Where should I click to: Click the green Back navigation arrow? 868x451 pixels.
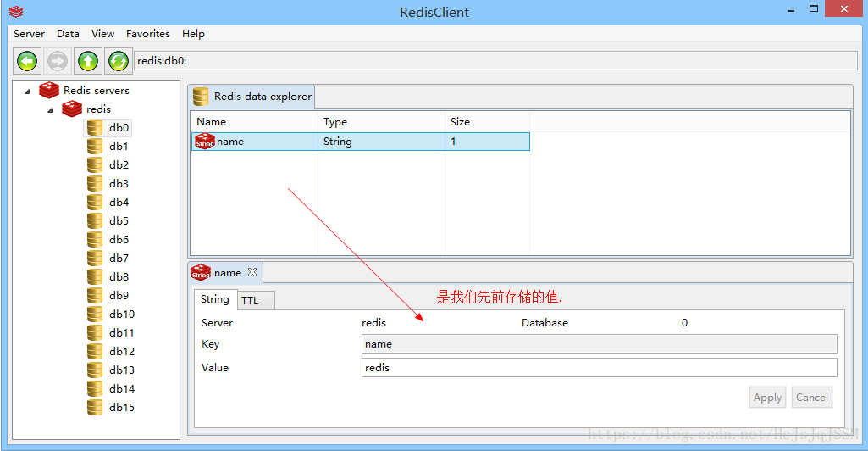(27, 61)
